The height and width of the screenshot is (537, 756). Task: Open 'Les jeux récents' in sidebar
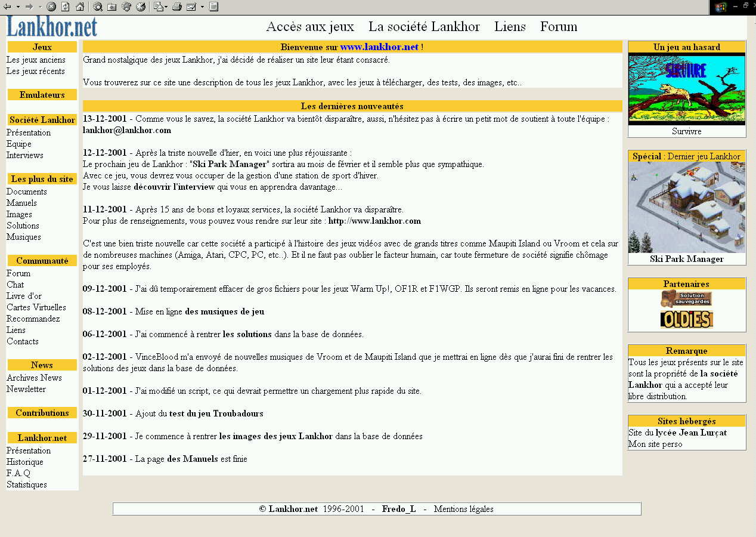(x=36, y=71)
